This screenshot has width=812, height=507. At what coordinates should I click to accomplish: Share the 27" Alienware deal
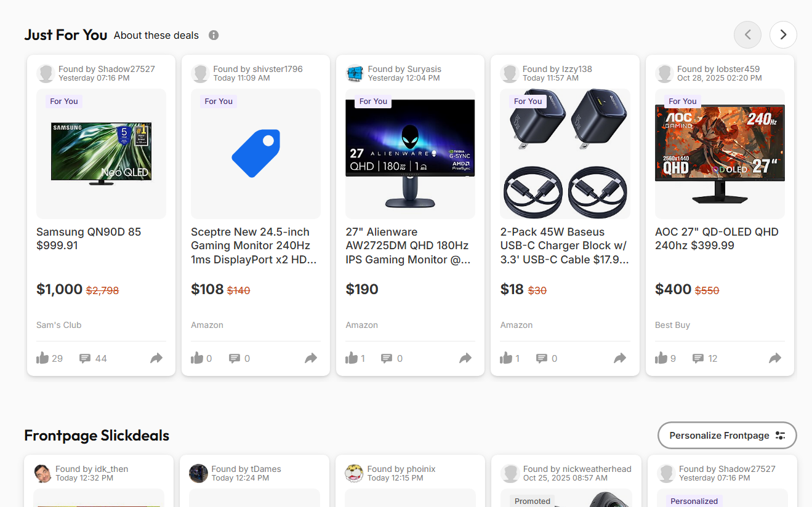pos(465,358)
